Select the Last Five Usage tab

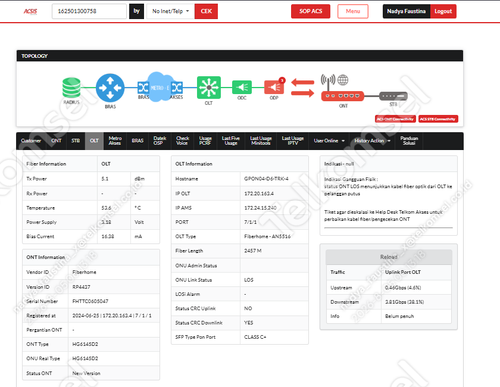coord(231,141)
